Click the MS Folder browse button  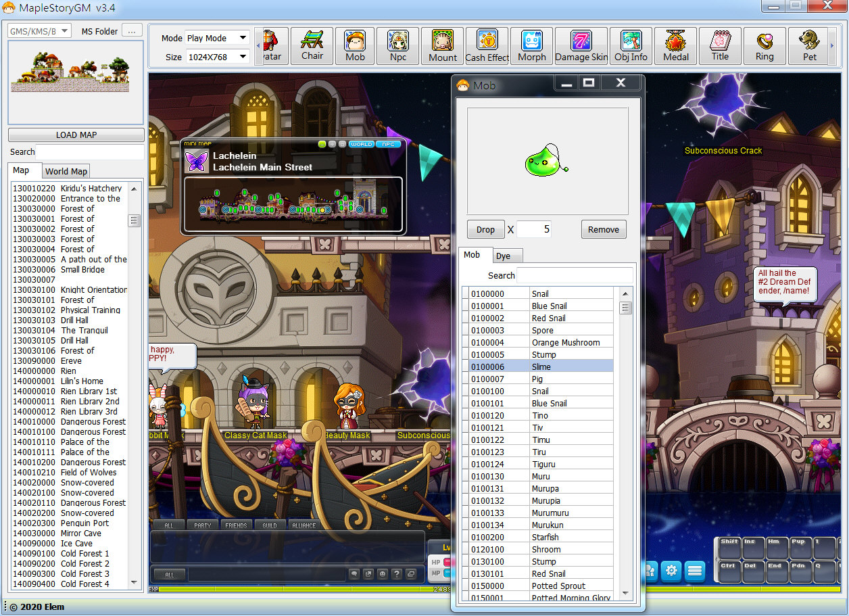click(132, 31)
